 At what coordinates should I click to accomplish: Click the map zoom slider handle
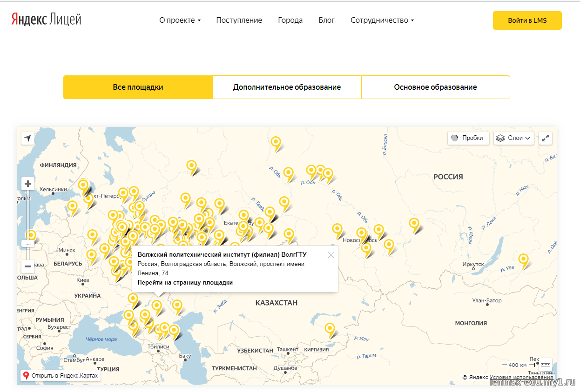(28, 244)
